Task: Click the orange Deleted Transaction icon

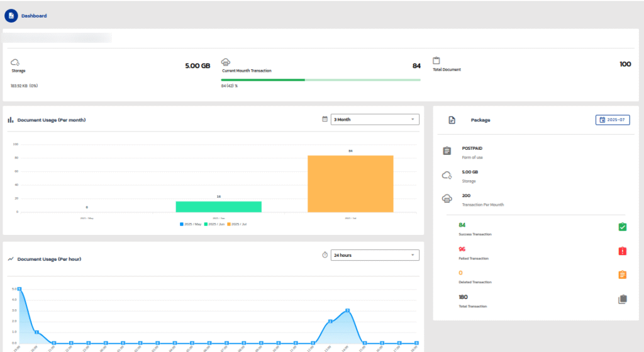Action: pos(622,275)
